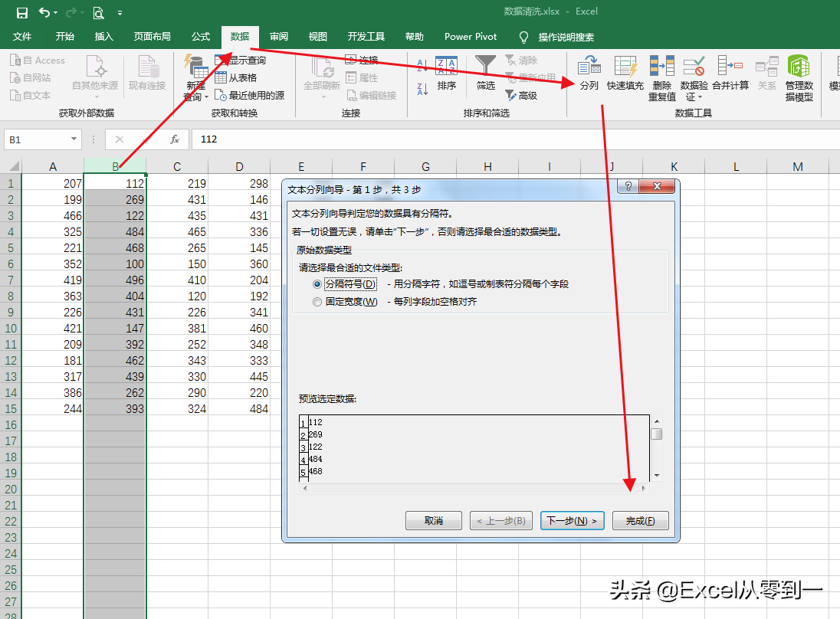Close the 文本分列向导 dialog
The height and width of the screenshot is (619, 840).
[x=657, y=186]
